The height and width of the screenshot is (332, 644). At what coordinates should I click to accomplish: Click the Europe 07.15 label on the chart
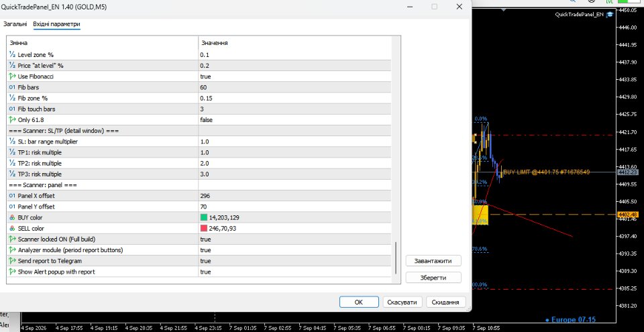point(570,320)
